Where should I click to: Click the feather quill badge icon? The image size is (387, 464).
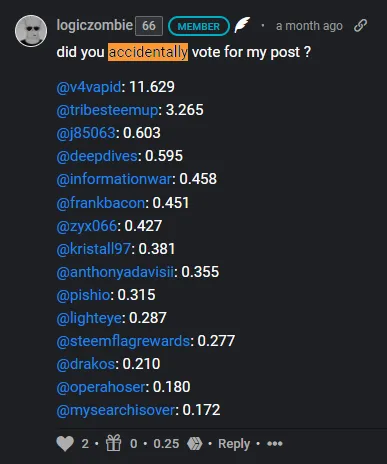tap(242, 25)
